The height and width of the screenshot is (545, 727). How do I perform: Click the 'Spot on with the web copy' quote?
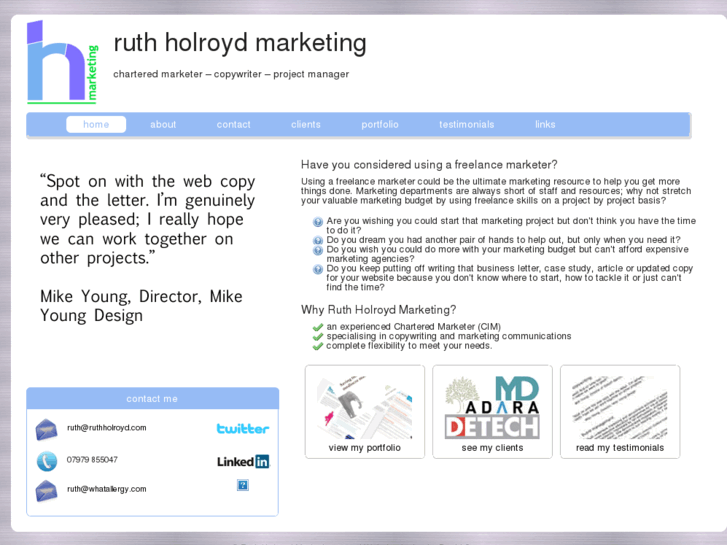pyautogui.click(x=147, y=219)
